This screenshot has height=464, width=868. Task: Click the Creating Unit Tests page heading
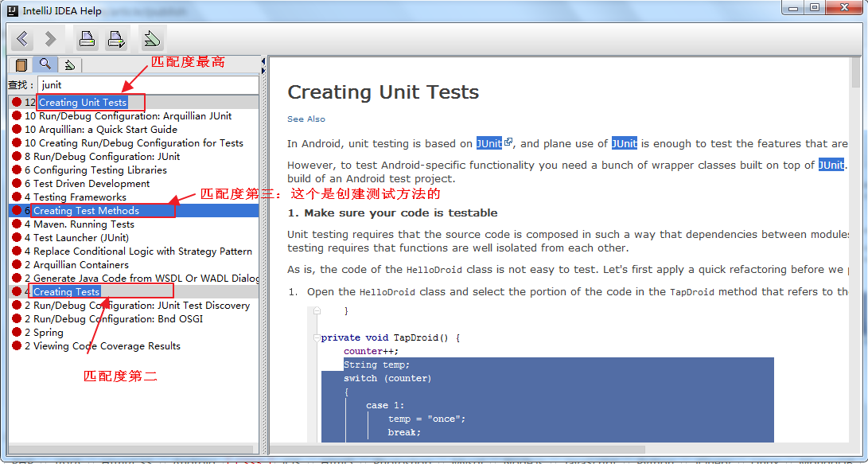click(383, 92)
